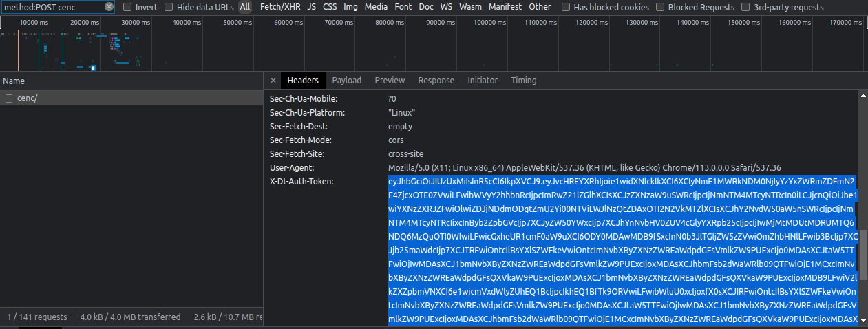View the Timing tab

(524, 81)
